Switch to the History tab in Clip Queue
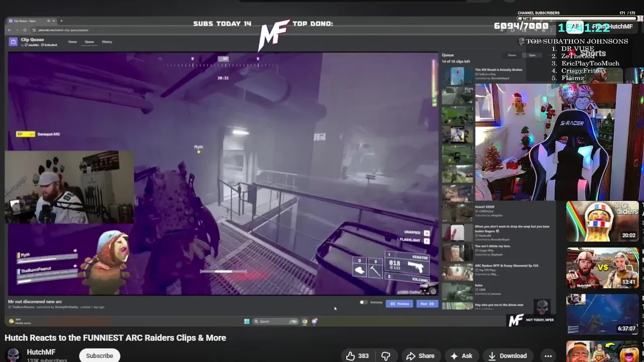Image resolution: width=644 pixels, height=362 pixels. click(x=107, y=42)
